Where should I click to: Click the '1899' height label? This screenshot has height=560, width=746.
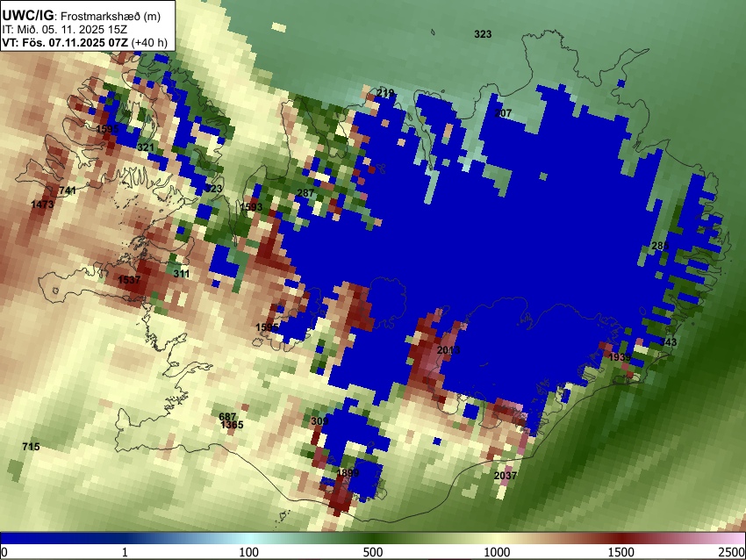(348, 473)
